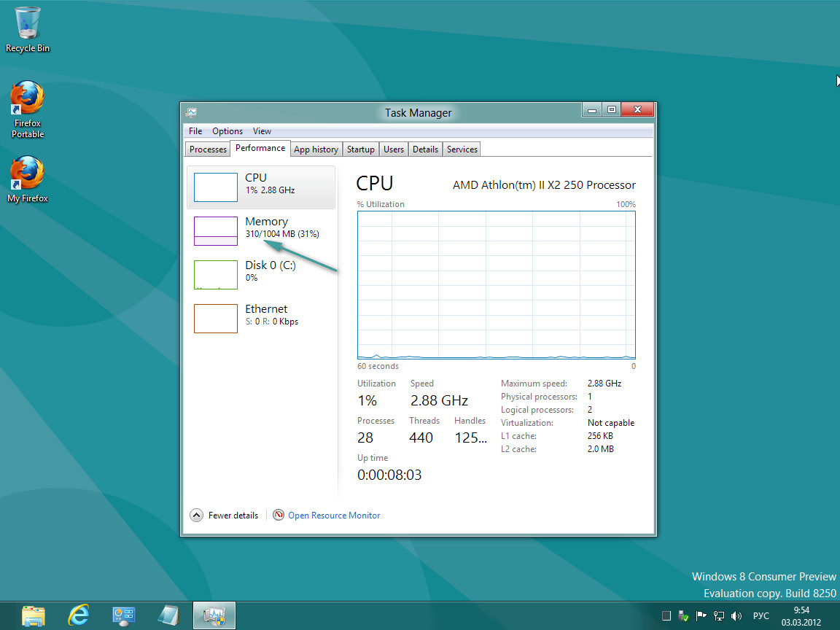Screen dimensions: 840x630
Task: Open File Explorer from the taskbar
Action: coord(34,616)
